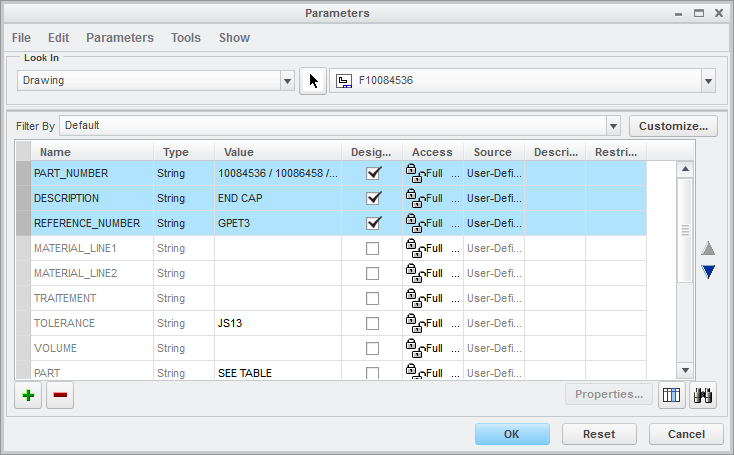Click the access lock icon for MATERIAL_LINE2
The height and width of the screenshot is (455, 734).
pos(415,273)
